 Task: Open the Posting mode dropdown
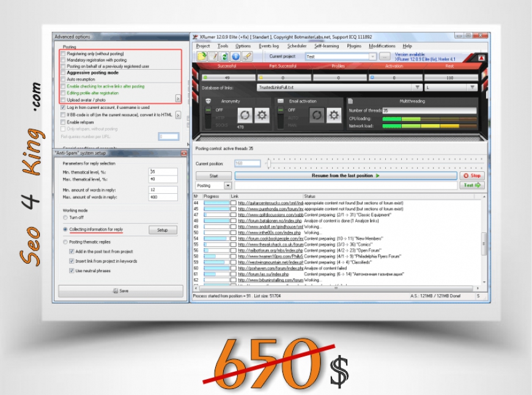227,186
